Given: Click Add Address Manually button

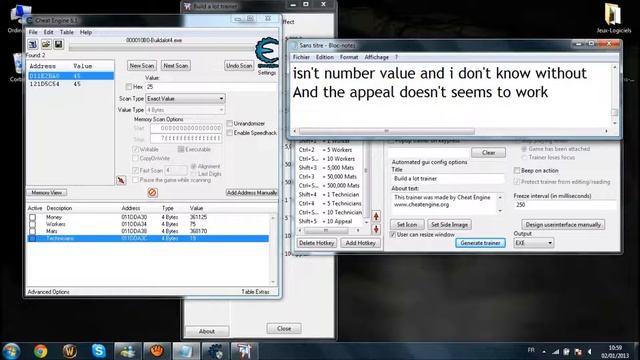Looking at the screenshot, I should click(x=251, y=193).
